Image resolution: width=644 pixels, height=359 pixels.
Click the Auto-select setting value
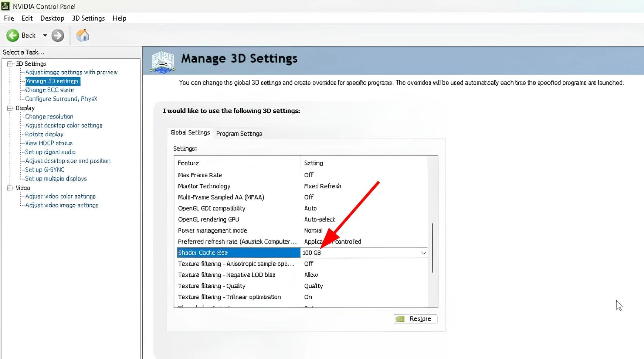[x=319, y=219]
